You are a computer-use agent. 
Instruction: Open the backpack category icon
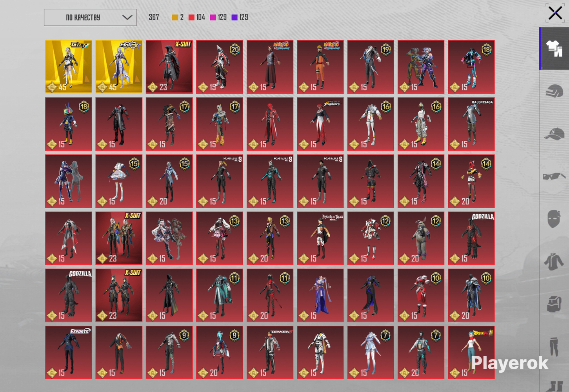click(554, 304)
